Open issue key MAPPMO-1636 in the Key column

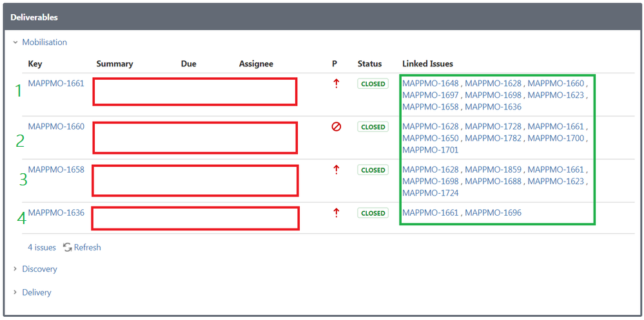tap(56, 212)
